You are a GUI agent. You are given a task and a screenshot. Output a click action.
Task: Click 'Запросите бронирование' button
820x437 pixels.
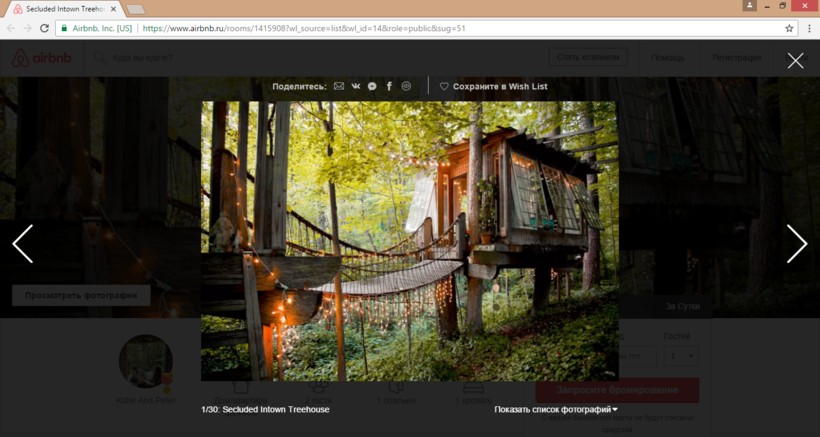tap(617, 390)
